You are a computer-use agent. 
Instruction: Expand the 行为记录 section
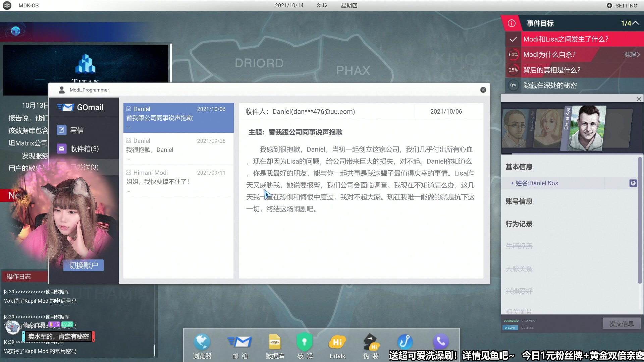(x=519, y=224)
